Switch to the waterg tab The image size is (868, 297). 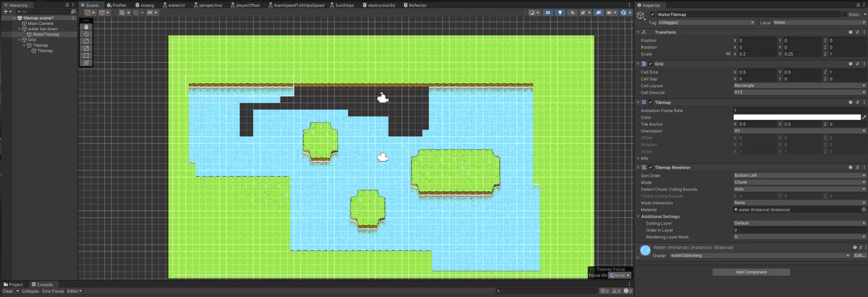point(145,5)
